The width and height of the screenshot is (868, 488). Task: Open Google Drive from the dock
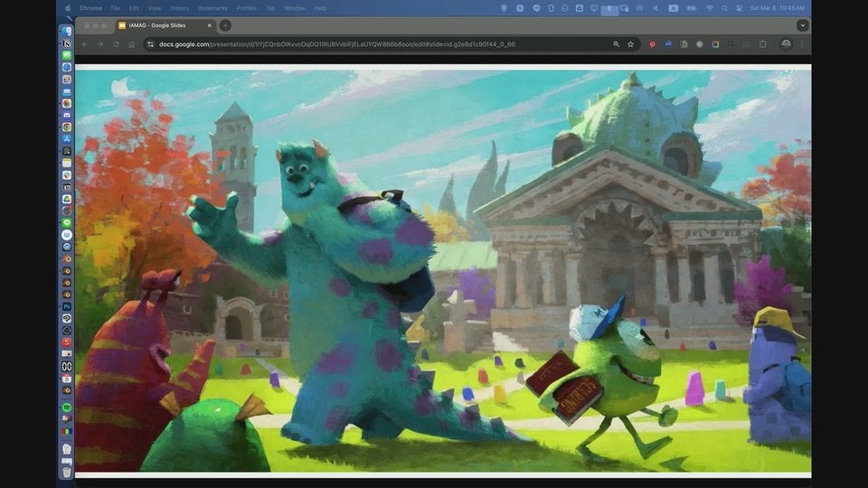[66, 199]
